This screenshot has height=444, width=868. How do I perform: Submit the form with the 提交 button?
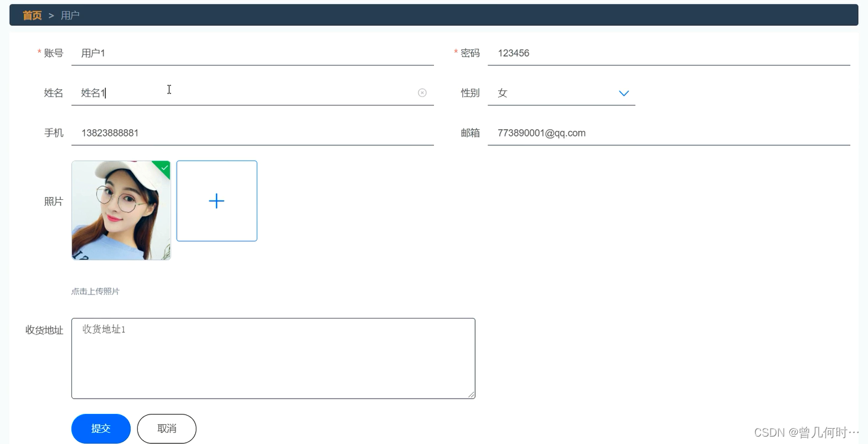pos(101,429)
